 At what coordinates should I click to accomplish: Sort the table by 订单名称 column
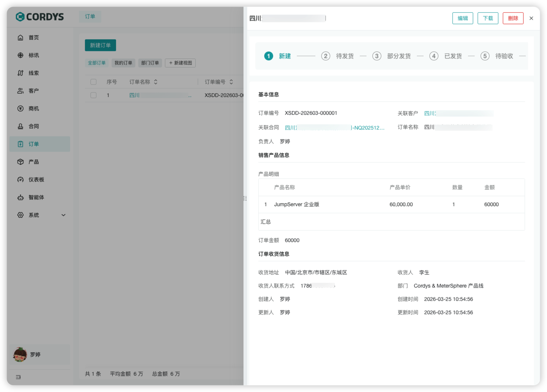pos(156,81)
